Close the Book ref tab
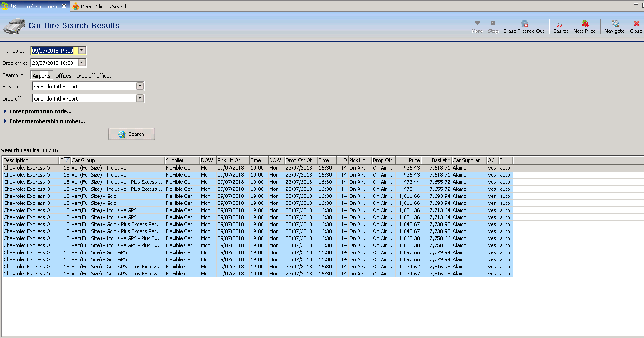Screen dimensions: 644x338 [64, 6]
